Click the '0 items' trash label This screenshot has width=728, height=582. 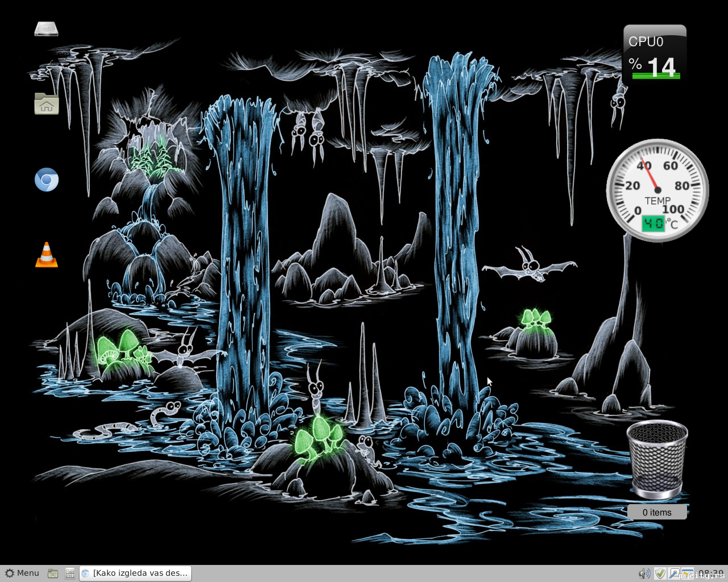657,512
